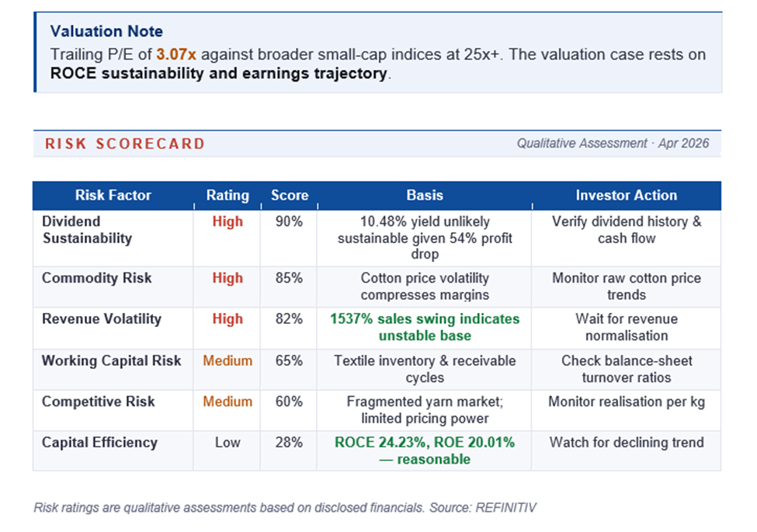Click the Revenue Volatility row label

(101, 318)
